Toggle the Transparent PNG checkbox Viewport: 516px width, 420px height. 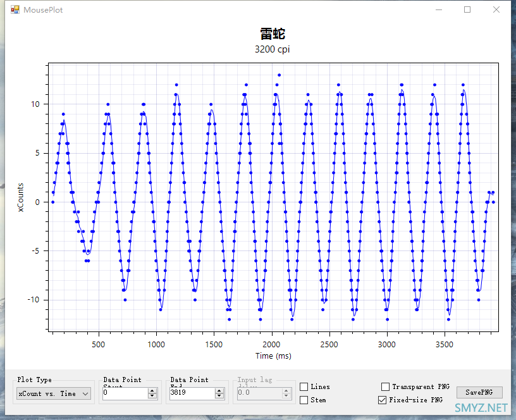pyautogui.click(x=385, y=386)
